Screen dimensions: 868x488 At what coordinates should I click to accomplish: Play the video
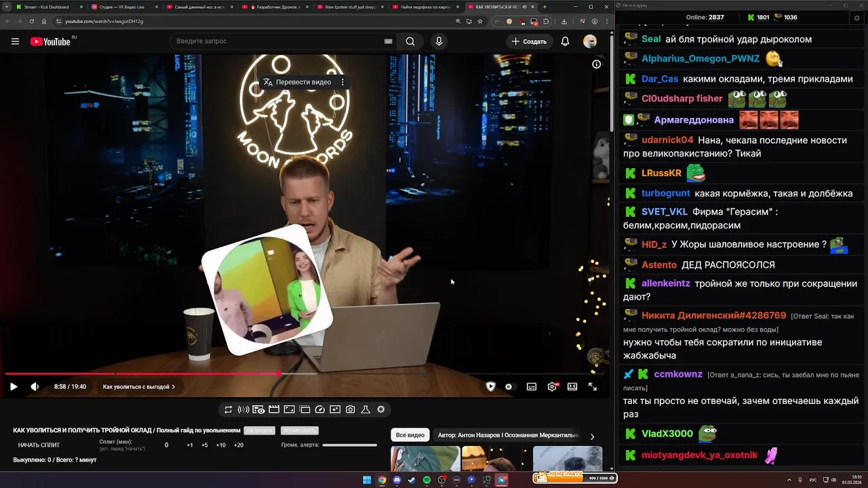pyautogui.click(x=14, y=386)
